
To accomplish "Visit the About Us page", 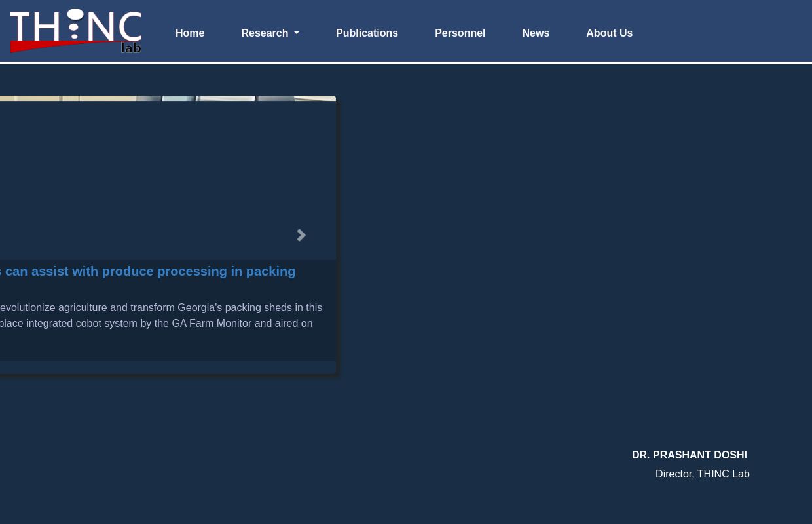I will coord(609,33).
